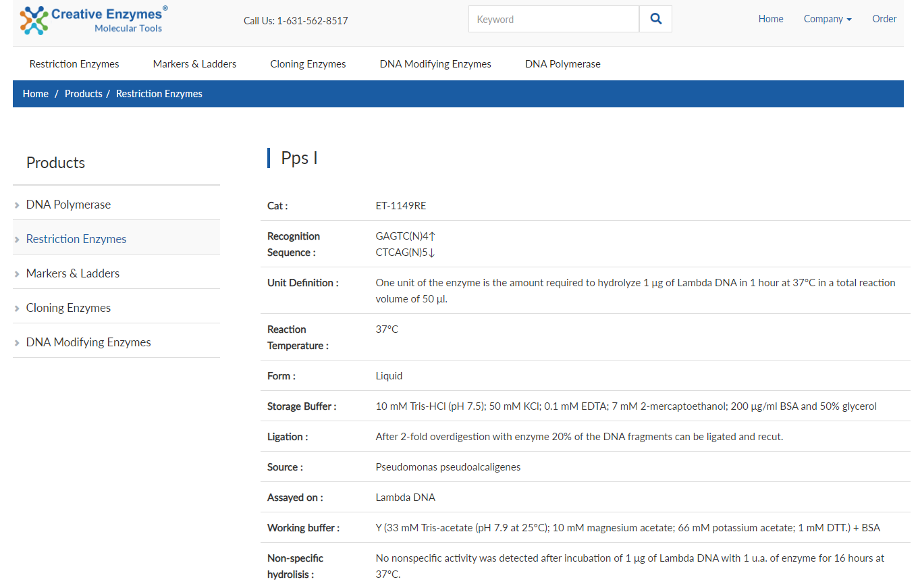Viewport: 918px width, 588px height.
Task: Click the sequence CTCAG(N)5↓
Action: (406, 252)
